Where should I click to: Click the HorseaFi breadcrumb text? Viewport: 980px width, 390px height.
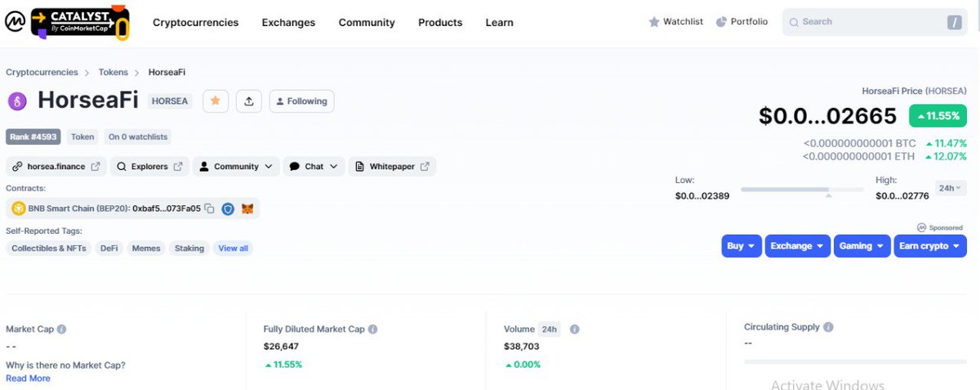167,73
